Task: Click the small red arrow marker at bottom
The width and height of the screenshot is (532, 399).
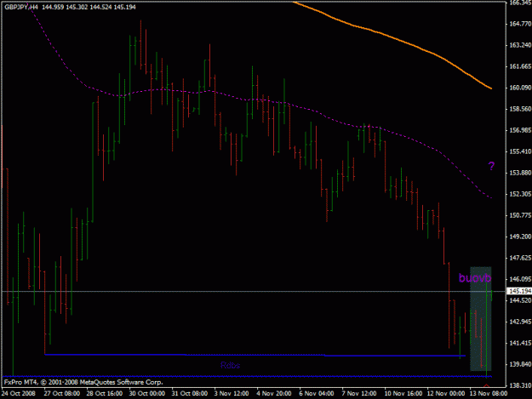Action: (x=486, y=386)
